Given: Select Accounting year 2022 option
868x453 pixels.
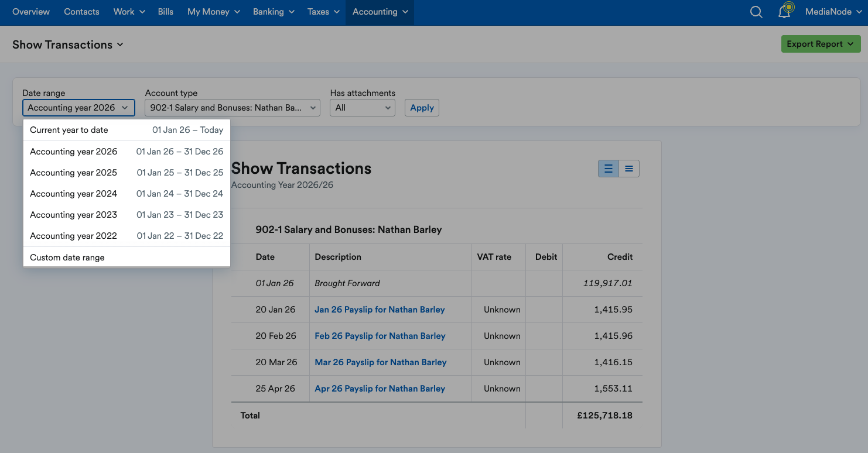Looking at the screenshot, I should pyautogui.click(x=127, y=236).
